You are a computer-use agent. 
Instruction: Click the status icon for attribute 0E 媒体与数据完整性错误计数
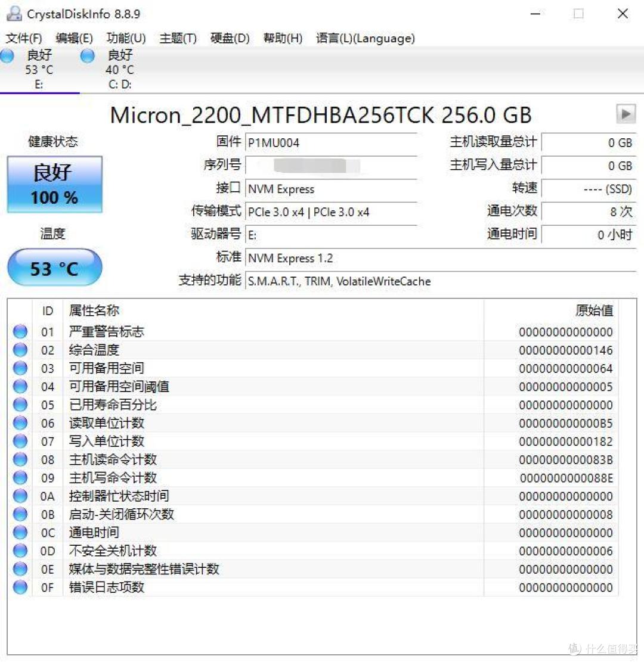click(20, 568)
